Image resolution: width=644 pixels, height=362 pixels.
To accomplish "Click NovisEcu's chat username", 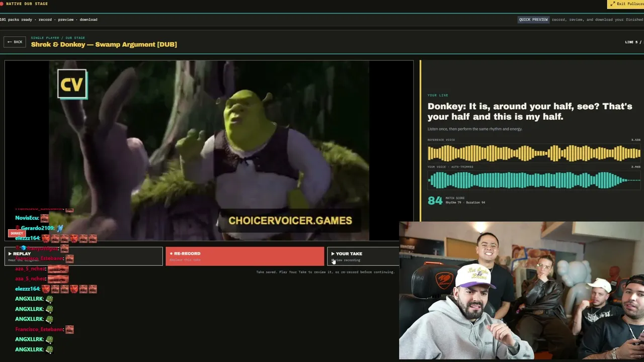I will click(27, 218).
